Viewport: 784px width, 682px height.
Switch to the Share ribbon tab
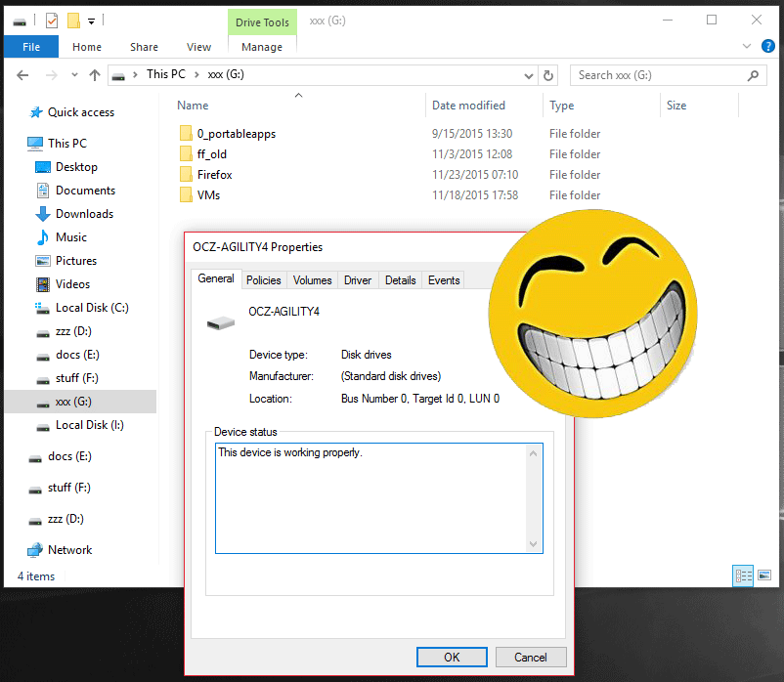click(144, 47)
